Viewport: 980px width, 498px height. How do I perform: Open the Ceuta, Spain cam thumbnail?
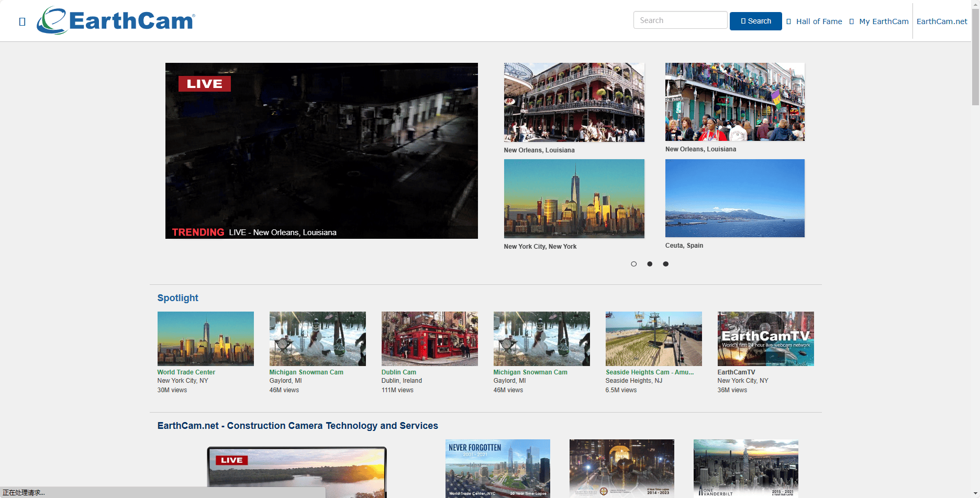click(x=734, y=198)
